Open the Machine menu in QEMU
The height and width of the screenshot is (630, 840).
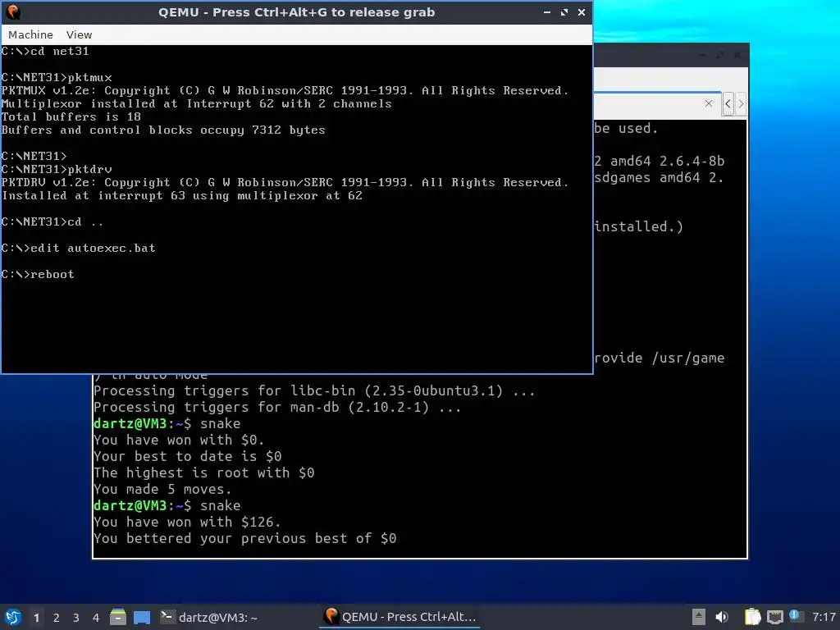point(30,34)
